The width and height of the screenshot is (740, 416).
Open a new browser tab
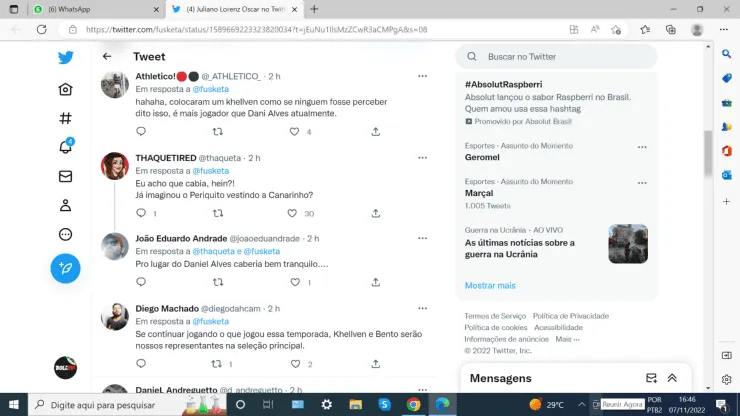click(x=315, y=9)
